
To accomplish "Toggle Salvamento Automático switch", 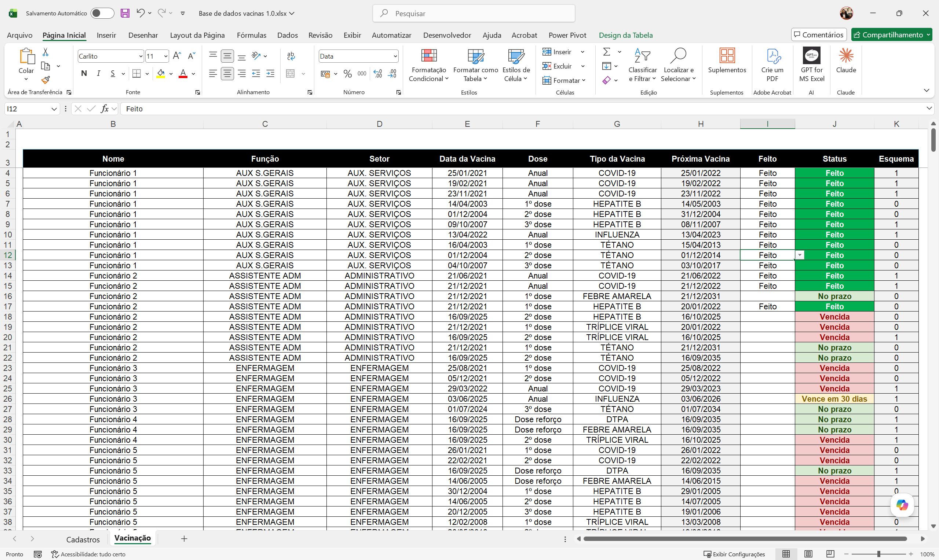I will coord(102,13).
